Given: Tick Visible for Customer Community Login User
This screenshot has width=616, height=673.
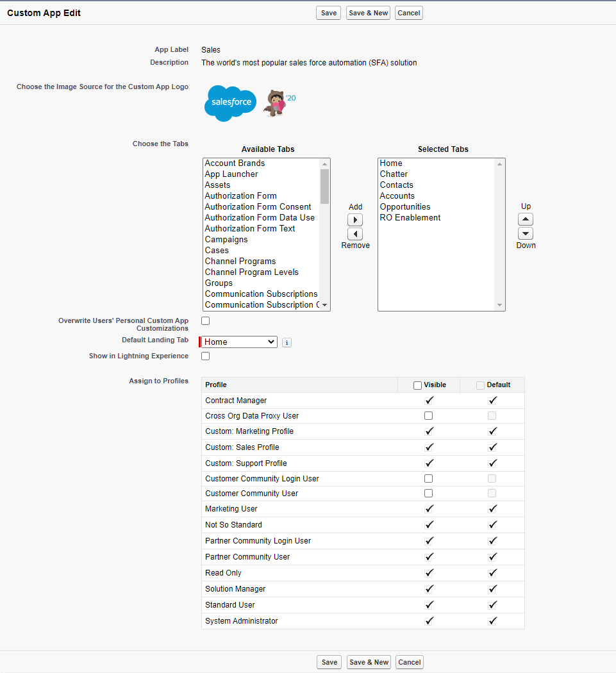Looking at the screenshot, I should click(x=428, y=478).
